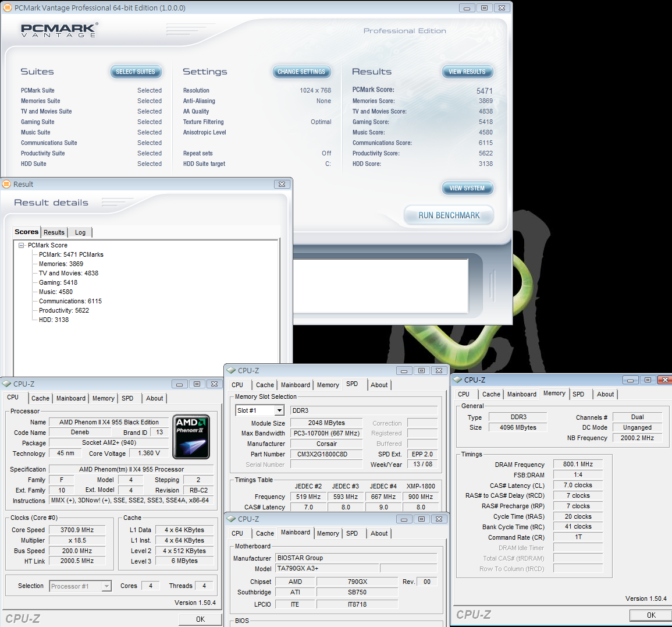Select 'PCMark: 5471 PCMarks' tree row
Screen dimensions: 672x627
[71, 255]
